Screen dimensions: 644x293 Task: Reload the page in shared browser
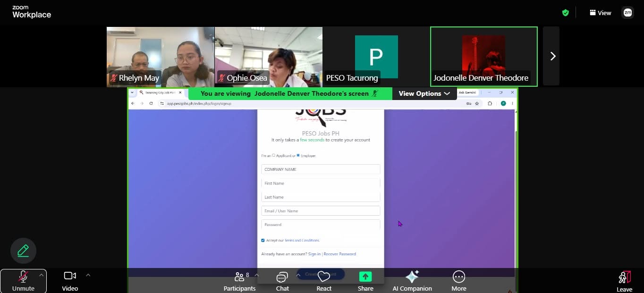151,103
